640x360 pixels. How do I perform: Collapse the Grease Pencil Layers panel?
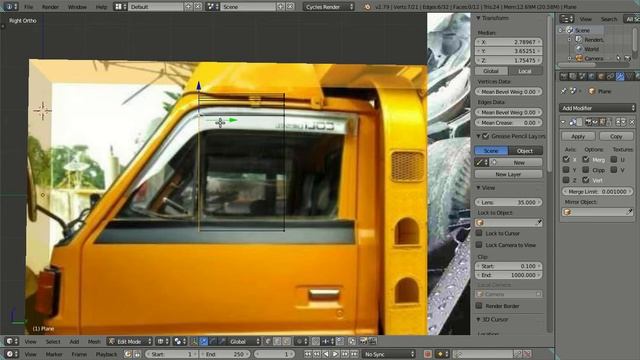[x=478, y=136]
